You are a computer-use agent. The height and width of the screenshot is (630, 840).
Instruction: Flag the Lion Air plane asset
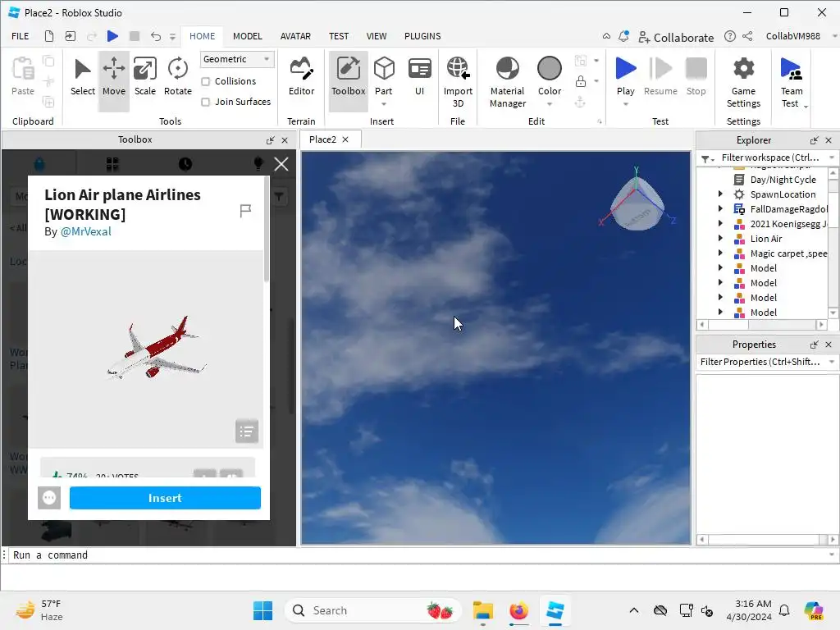click(x=245, y=211)
